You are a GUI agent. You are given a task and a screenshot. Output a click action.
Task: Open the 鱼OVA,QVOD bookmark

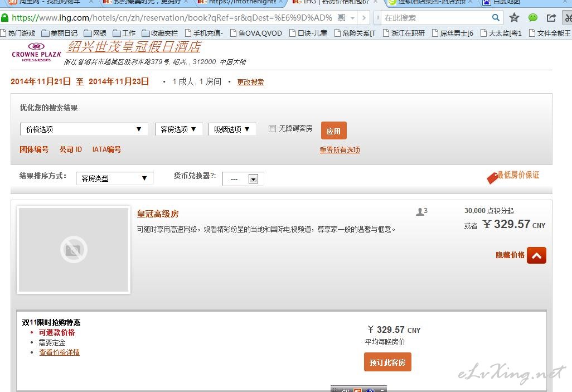[x=256, y=33]
